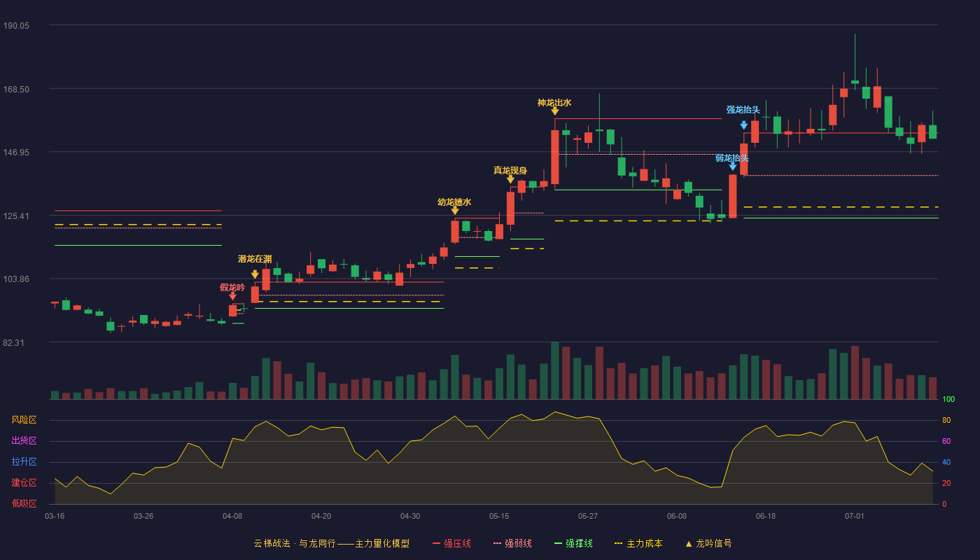This screenshot has width=980, height=560.
Task: Click the 03-26 date label
Action: (x=143, y=516)
